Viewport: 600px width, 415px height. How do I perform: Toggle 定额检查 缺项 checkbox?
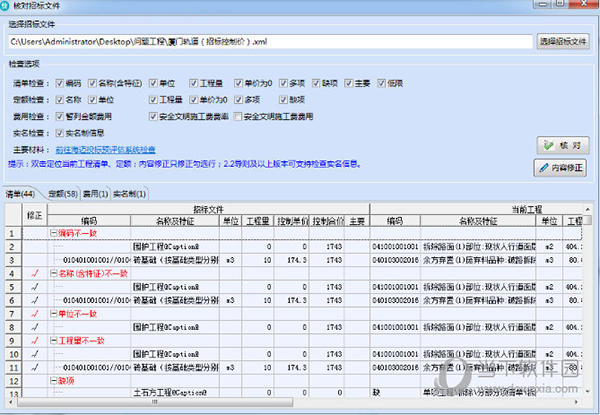[x=283, y=99]
